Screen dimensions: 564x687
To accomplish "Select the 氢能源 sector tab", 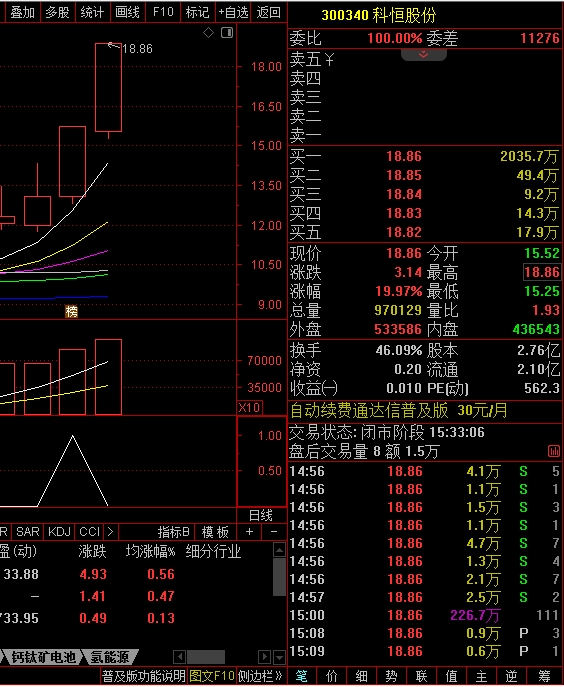I will tap(110, 657).
